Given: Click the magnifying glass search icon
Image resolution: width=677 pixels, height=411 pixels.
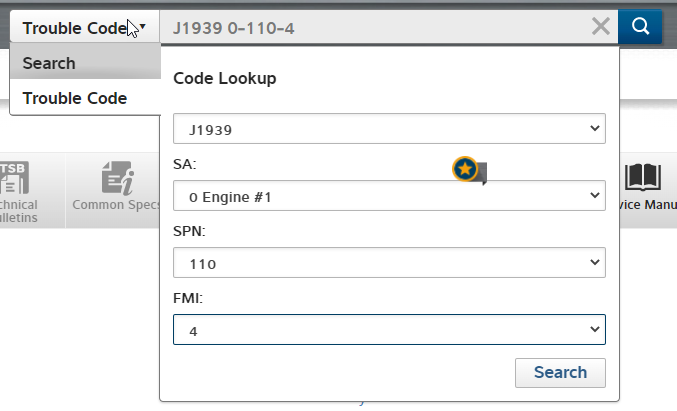Looking at the screenshot, I should (640, 27).
